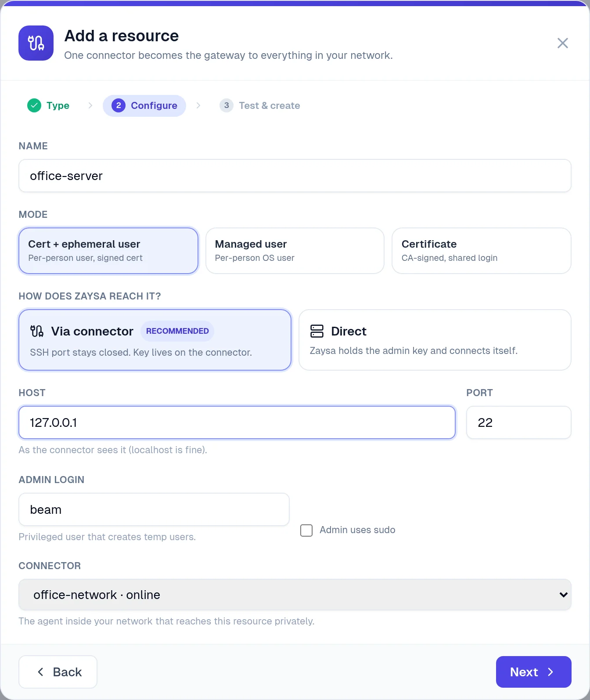Open the Test & create step

point(260,105)
